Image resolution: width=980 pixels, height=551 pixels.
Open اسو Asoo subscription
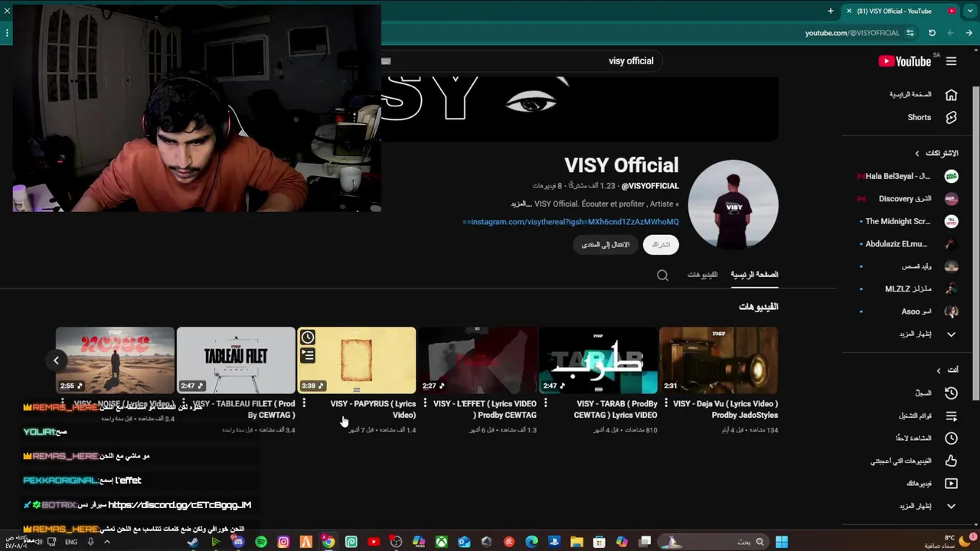pyautogui.click(x=908, y=311)
